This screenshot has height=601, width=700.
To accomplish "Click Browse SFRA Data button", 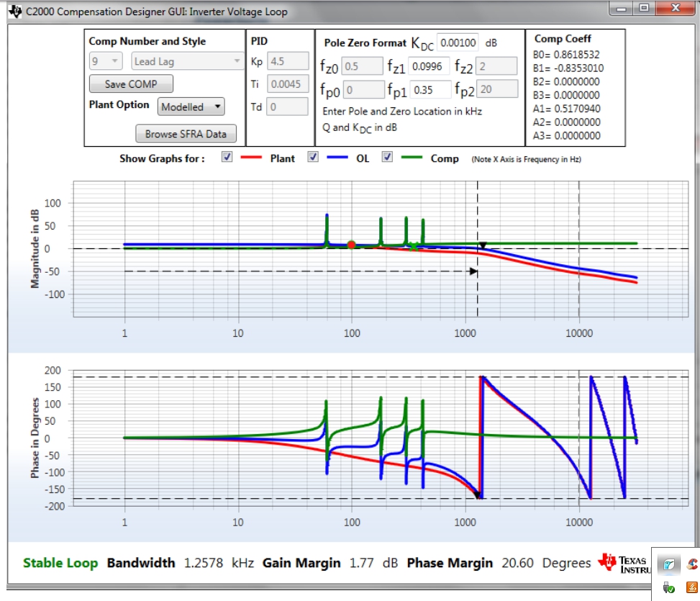I will [186, 134].
